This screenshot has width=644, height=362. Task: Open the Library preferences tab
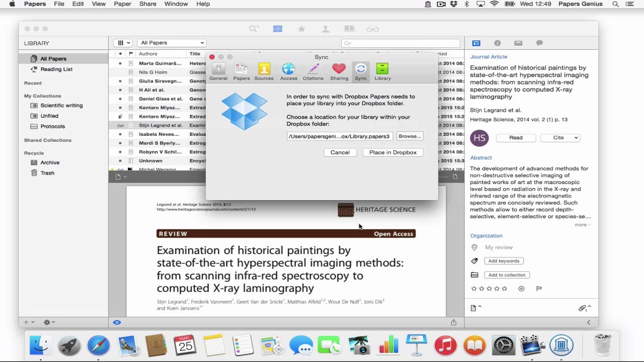tap(382, 71)
